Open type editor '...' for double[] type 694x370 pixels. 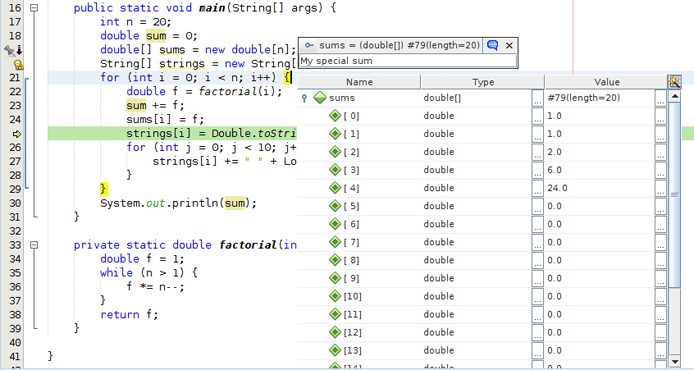pyautogui.click(x=537, y=98)
